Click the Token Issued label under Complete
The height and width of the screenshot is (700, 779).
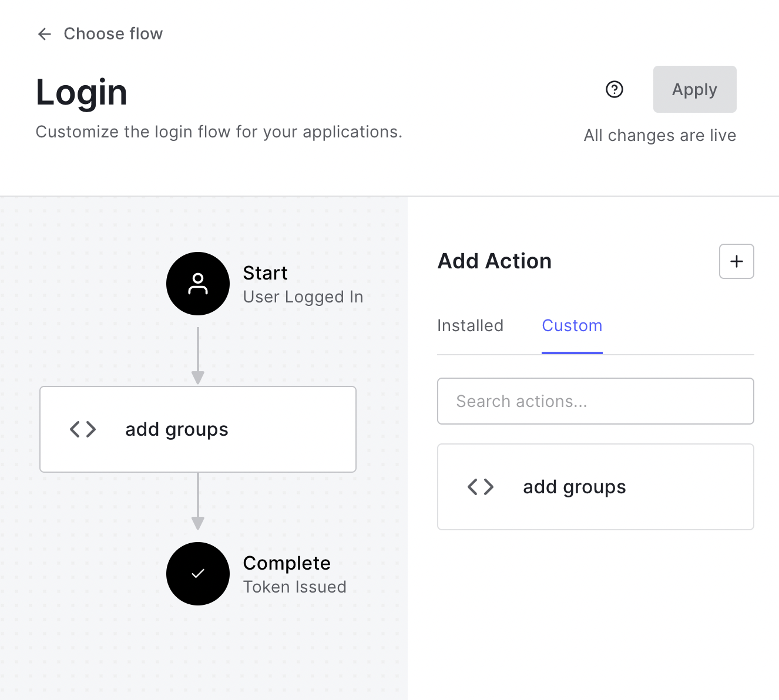pyautogui.click(x=294, y=587)
